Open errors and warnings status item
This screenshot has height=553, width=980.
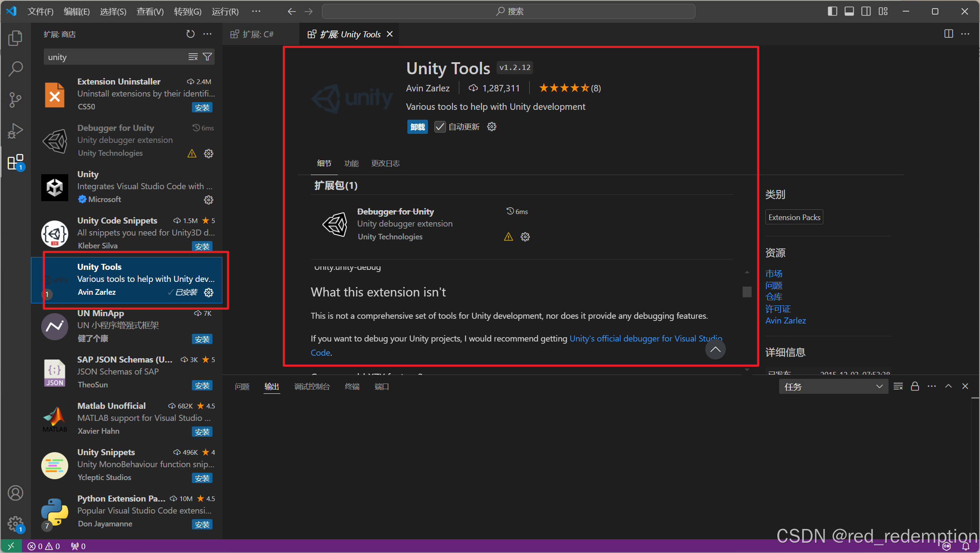pos(44,546)
